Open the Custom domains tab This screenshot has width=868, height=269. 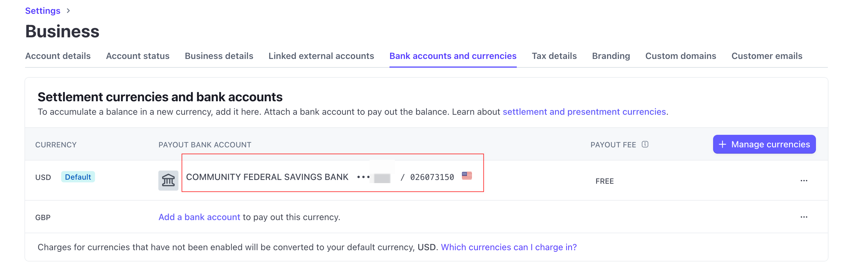pos(681,56)
